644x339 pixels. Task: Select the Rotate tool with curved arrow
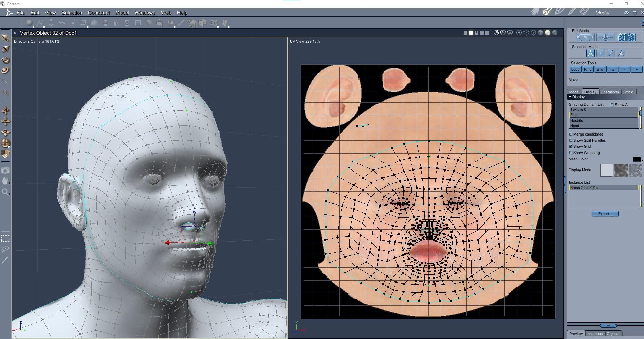click(x=5, y=60)
